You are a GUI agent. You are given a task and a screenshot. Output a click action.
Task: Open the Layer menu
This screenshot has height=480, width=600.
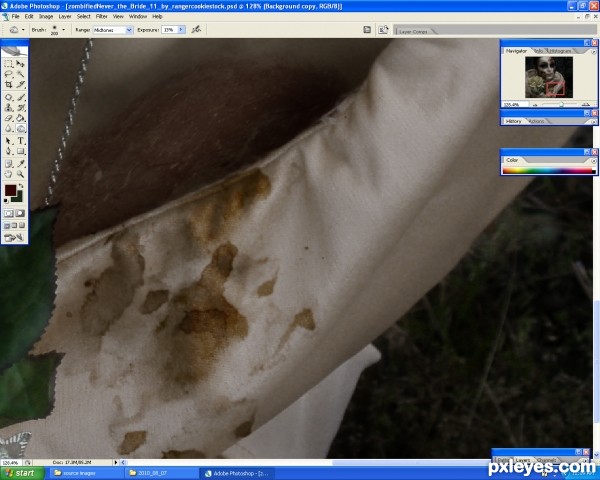65,16
